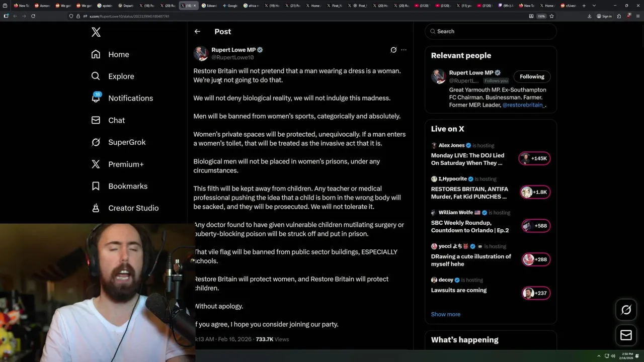Open Rupert Lowe MP in Relevant people

[471, 72]
